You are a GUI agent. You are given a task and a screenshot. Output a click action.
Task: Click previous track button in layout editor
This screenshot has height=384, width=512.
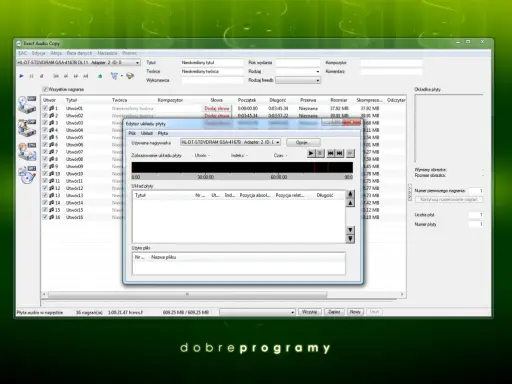click(330, 153)
